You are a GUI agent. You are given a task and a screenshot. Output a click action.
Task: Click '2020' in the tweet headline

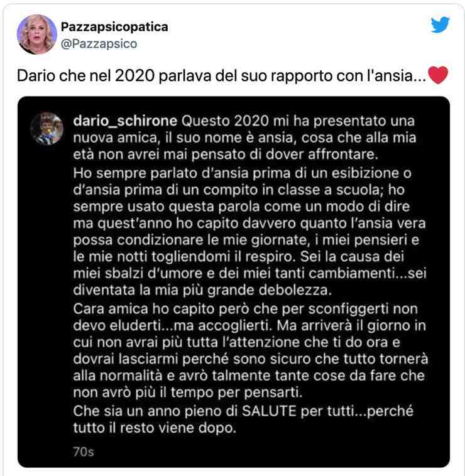[135, 75]
